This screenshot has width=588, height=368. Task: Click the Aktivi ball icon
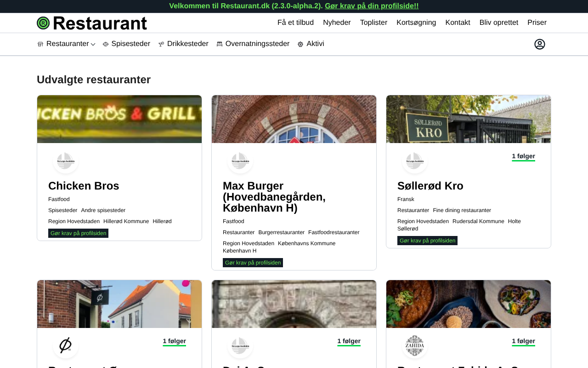pos(300,44)
